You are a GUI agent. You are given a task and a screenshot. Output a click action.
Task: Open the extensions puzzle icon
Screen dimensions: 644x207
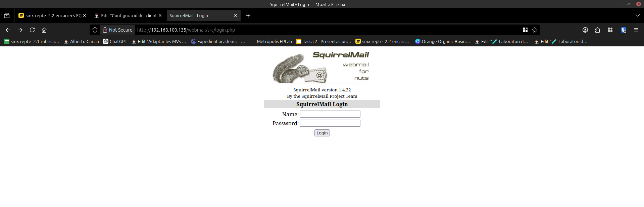[597, 30]
